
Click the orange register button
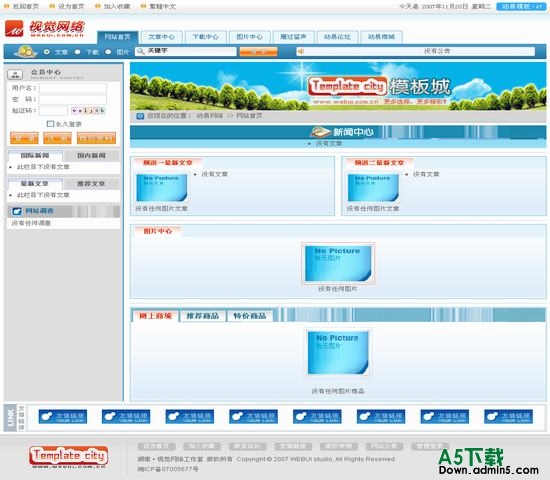[x=57, y=138]
